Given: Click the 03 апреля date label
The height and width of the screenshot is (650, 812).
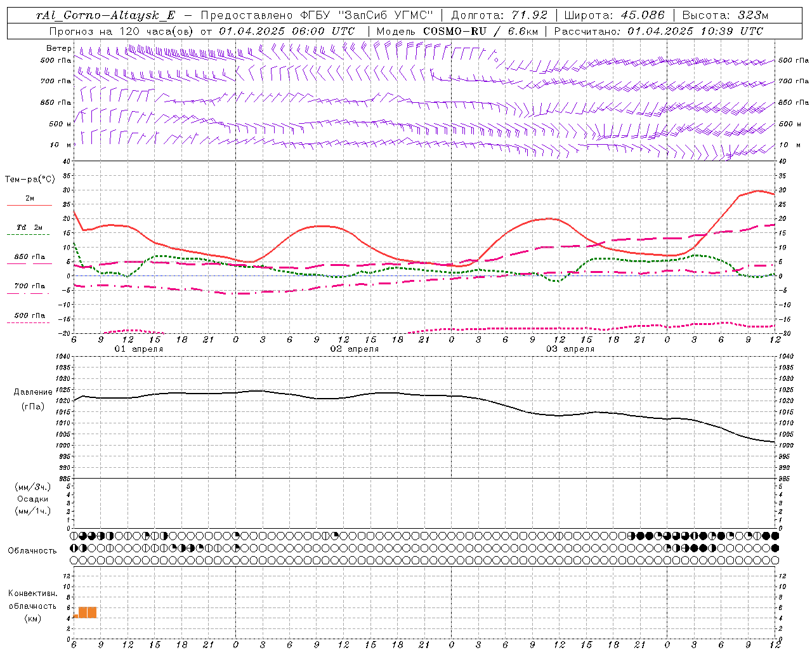Looking at the screenshot, I should coord(570,349).
